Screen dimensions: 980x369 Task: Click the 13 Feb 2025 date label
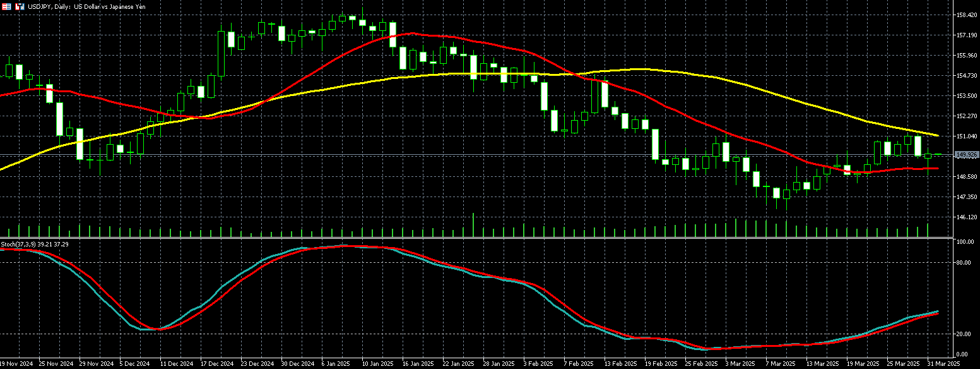pos(620,364)
